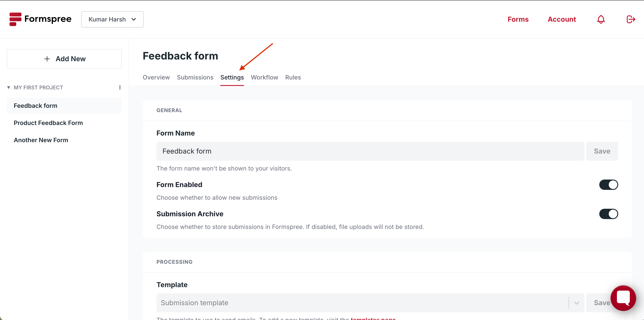Open the Account page
This screenshot has height=320, width=644.
pyautogui.click(x=562, y=19)
